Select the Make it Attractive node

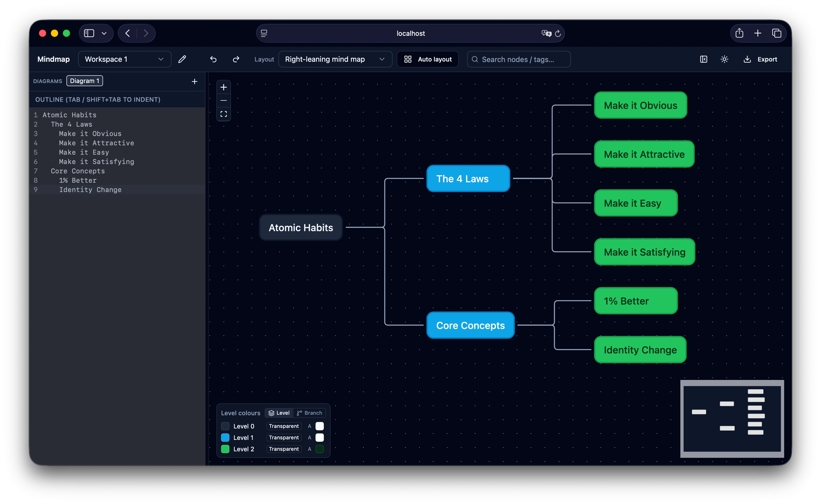pos(644,154)
